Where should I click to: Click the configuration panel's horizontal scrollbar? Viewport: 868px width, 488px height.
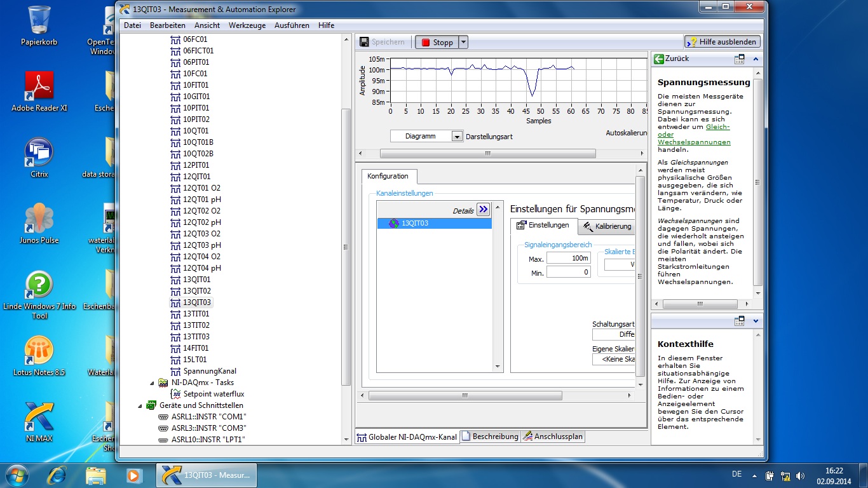click(465, 395)
